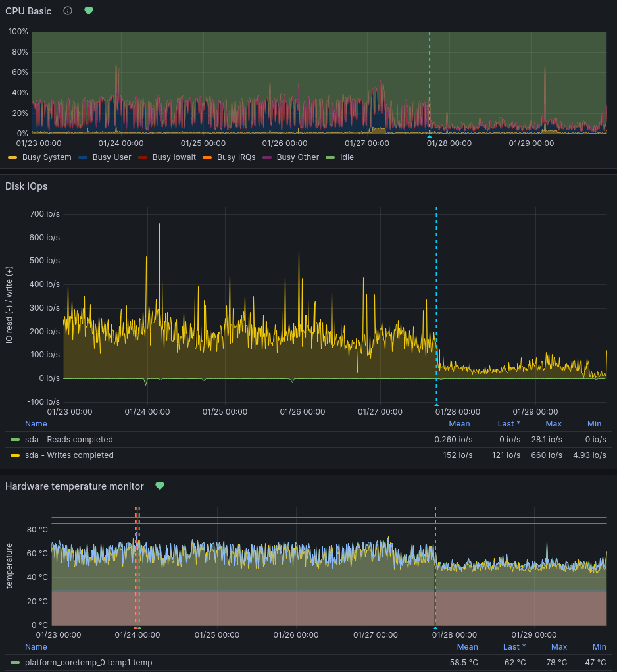Sort temperature legend by Mean column
Image resolution: width=617 pixels, height=672 pixels.
pyautogui.click(x=468, y=647)
